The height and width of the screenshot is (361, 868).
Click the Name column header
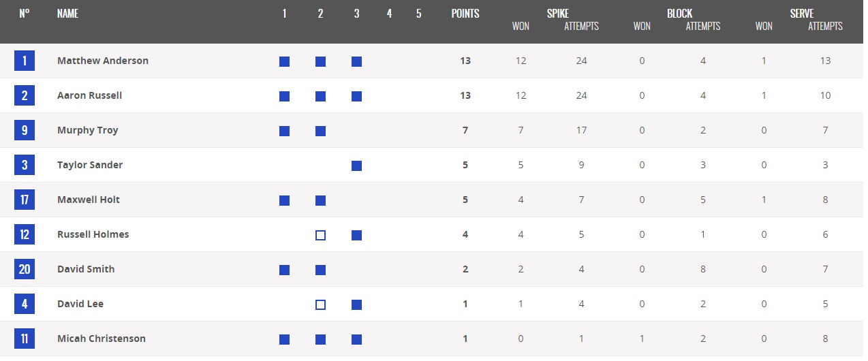pos(67,14)
